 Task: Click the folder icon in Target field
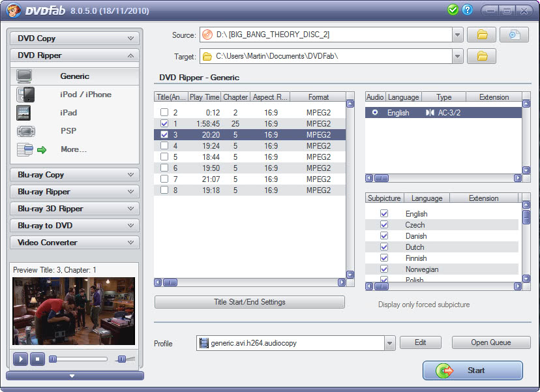(207, 56)
